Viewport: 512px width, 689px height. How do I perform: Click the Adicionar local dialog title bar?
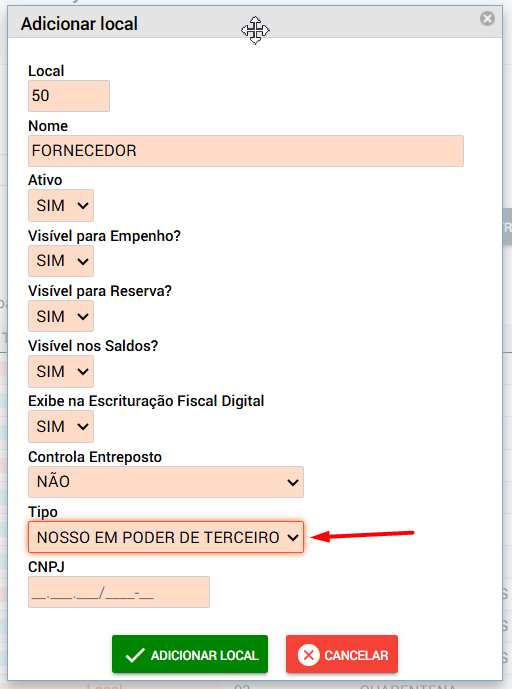click(x=255, y=22)
